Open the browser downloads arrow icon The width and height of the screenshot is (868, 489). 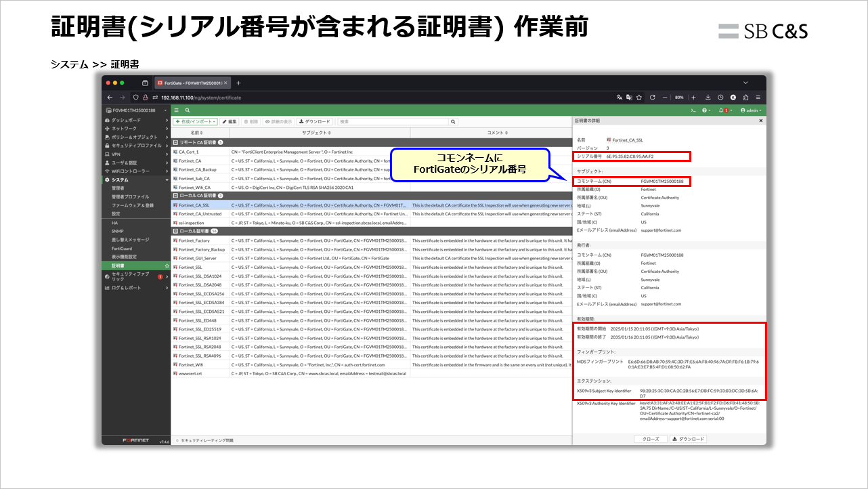click(708, 97)
